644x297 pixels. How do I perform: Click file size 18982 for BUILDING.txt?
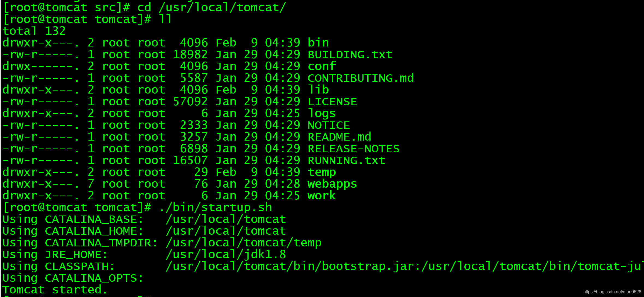pos(190,54)
